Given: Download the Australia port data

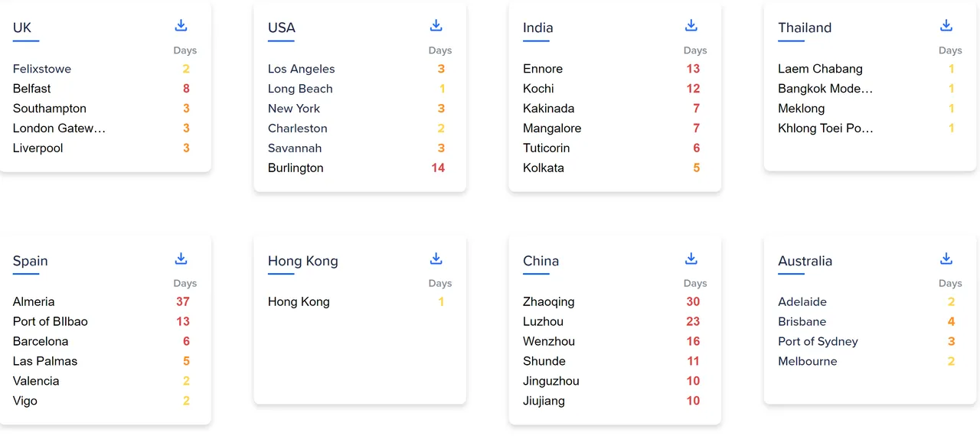Looking at the screenshot, I should (x=946, y=259).
